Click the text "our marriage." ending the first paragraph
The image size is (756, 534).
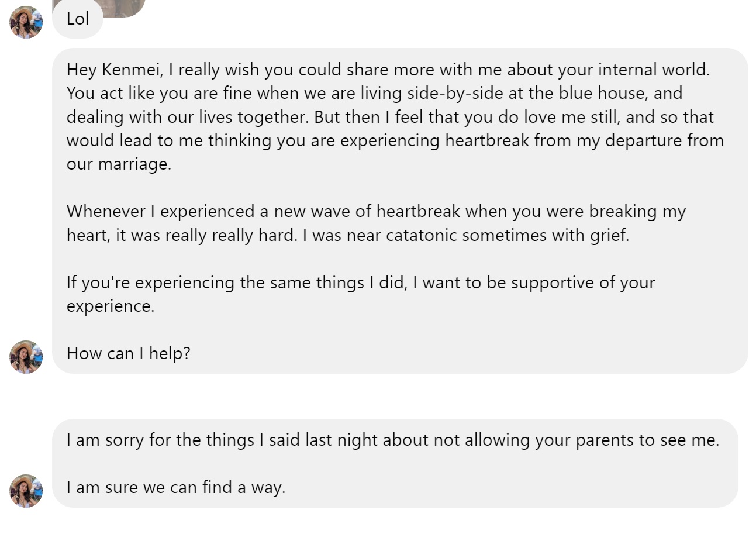[x=119, y=164]
